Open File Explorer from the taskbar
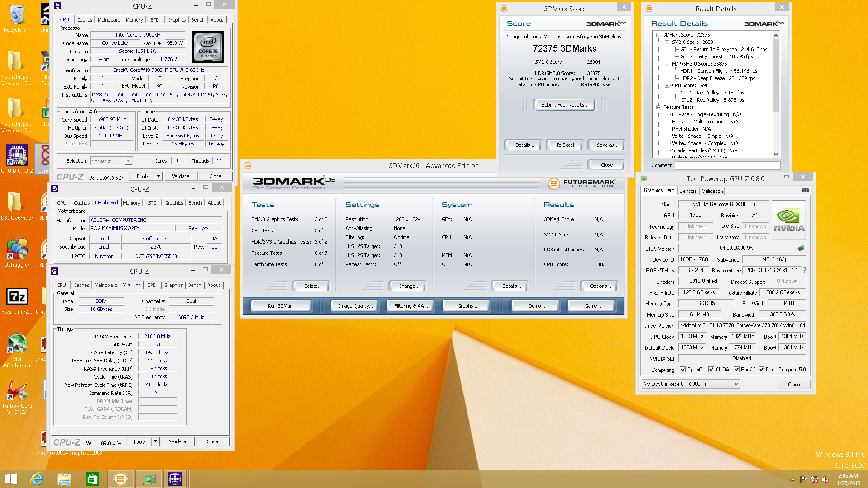This screenshot has height=488, width=868. pos(65,479)
